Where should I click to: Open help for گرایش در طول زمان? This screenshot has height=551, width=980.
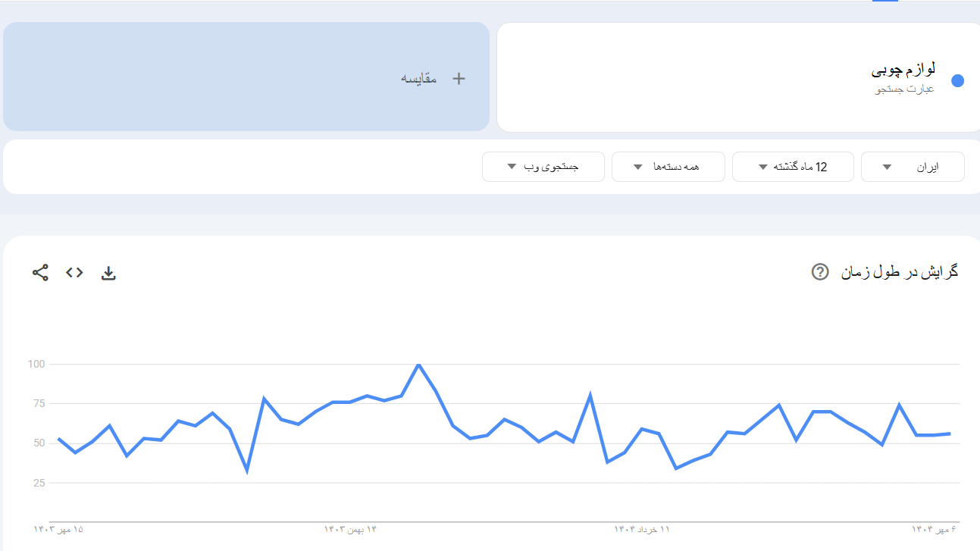click(x=820, y=271)
